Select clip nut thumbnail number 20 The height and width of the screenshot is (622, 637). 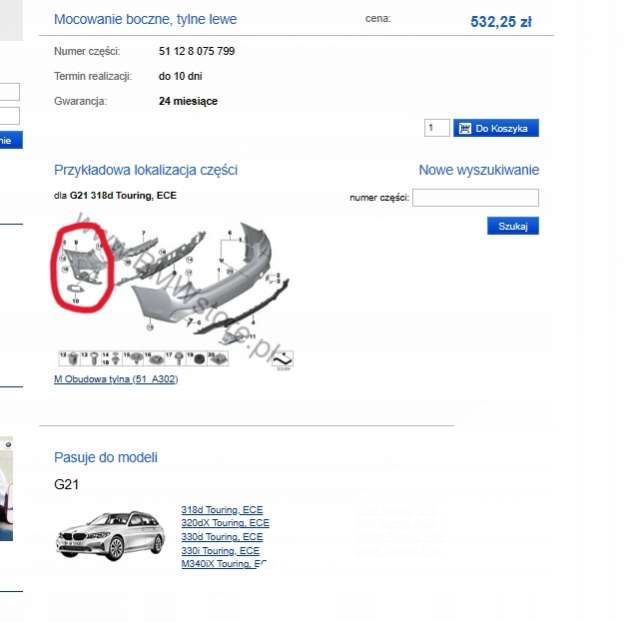click(x=218, y=359)
